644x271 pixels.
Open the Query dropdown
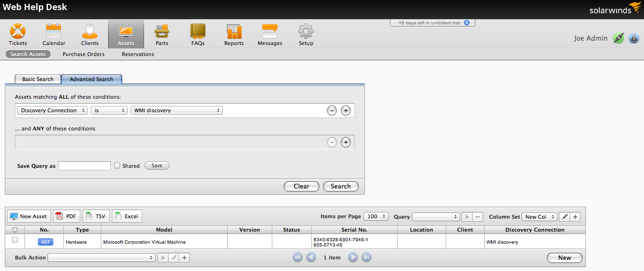point(436,217)
